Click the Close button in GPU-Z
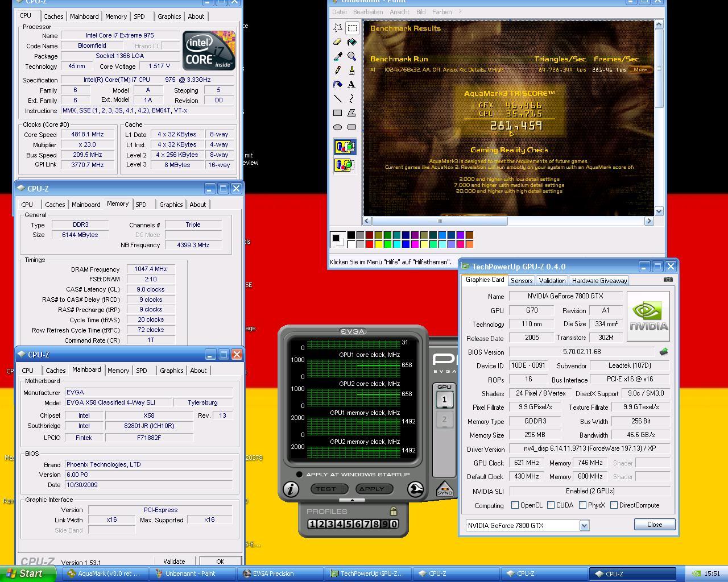Screen dimensions: 728x582 [655, 525]
